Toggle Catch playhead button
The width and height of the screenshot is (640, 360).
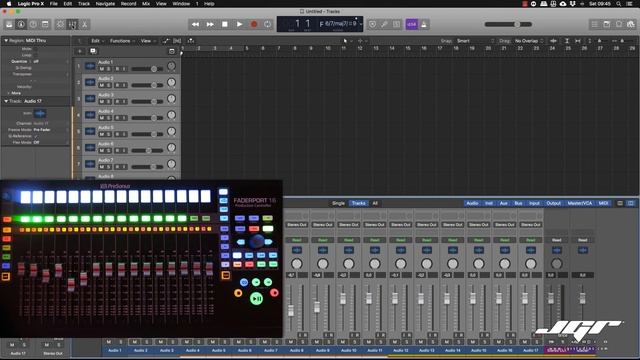click(191, 41)
